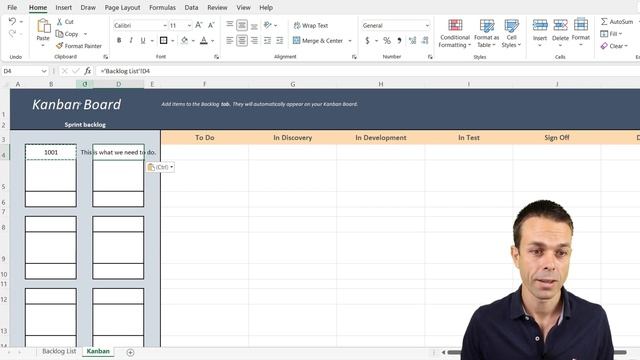
Task: Apply fill color bucket
Action: coord(184,40)
